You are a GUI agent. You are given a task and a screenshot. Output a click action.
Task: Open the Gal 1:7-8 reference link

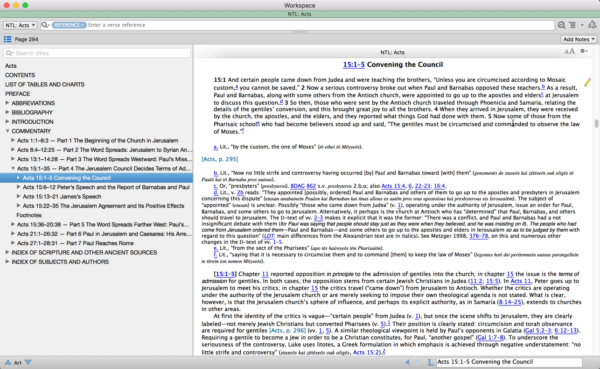click(490, 338)
